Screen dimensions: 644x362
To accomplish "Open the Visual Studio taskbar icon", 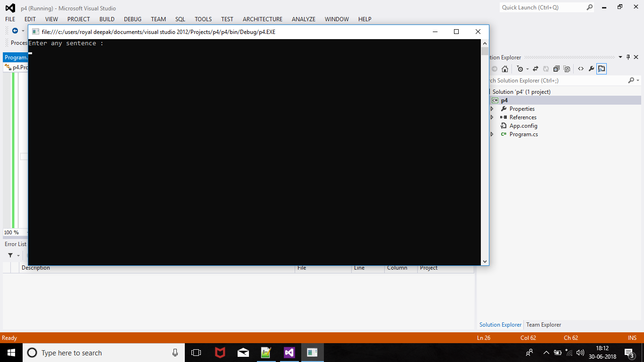I will coord(289,353).
